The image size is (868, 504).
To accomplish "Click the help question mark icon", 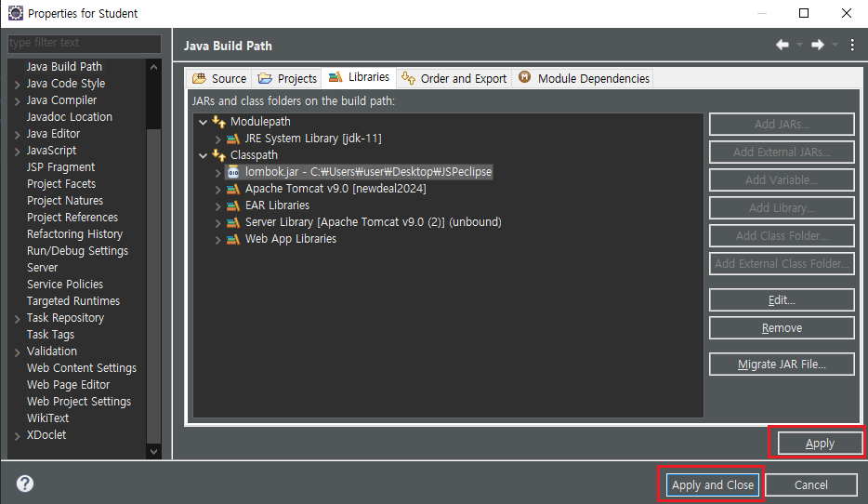I will 25,484.
